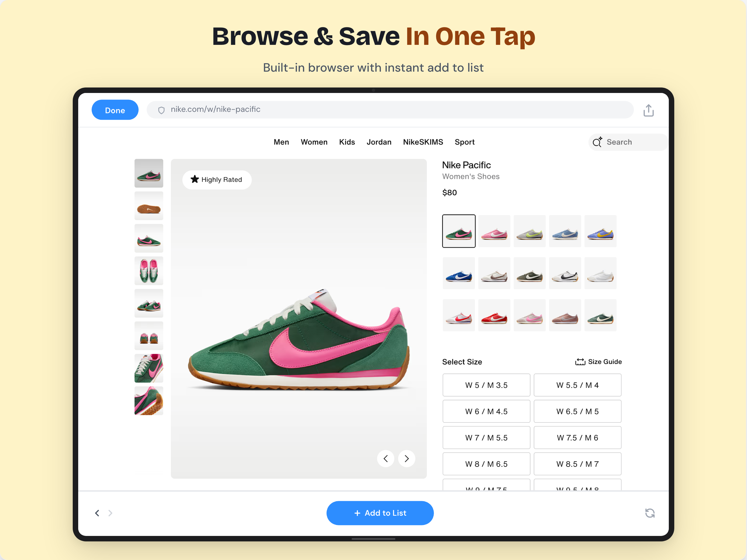747x560 pixels.
Task: View the first side-profile thumbnail
Action: (x=148, y=173)
